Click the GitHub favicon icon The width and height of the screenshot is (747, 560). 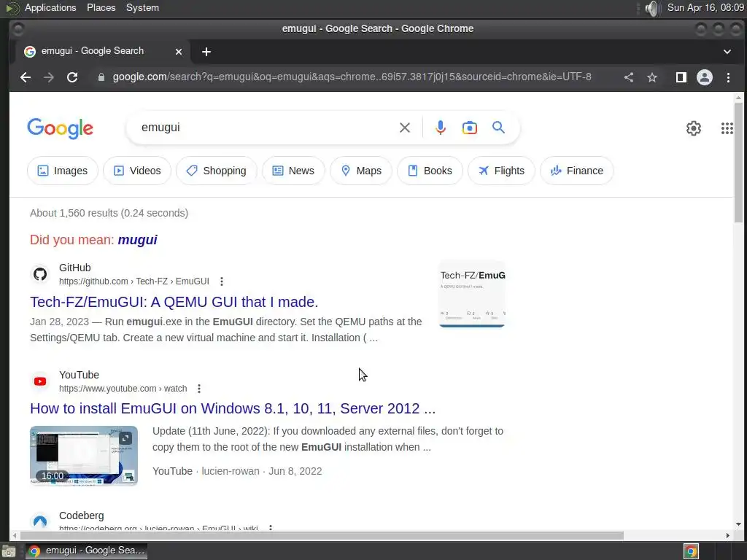41,274
